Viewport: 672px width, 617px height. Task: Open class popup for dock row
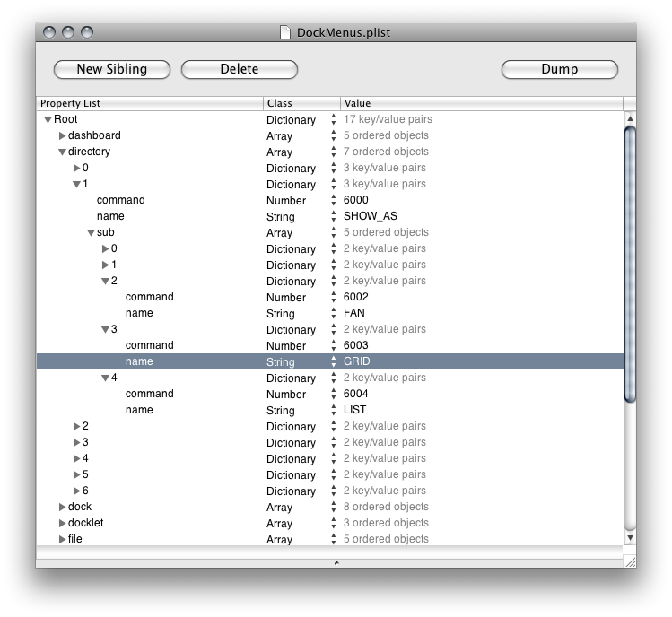[334, 508]
